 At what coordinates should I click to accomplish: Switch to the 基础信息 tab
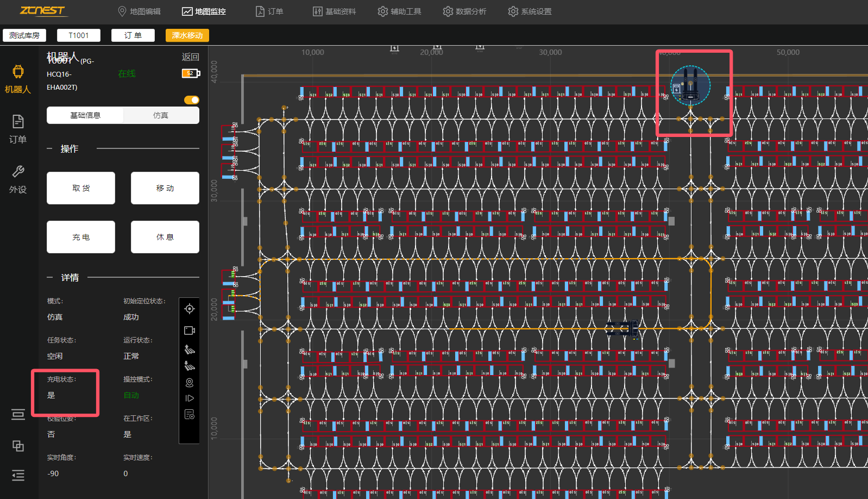point(85,115)
